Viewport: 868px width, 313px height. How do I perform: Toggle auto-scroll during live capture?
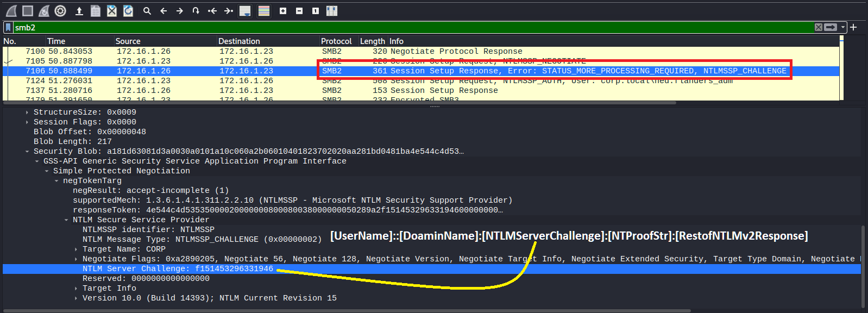tap(245, 11)
